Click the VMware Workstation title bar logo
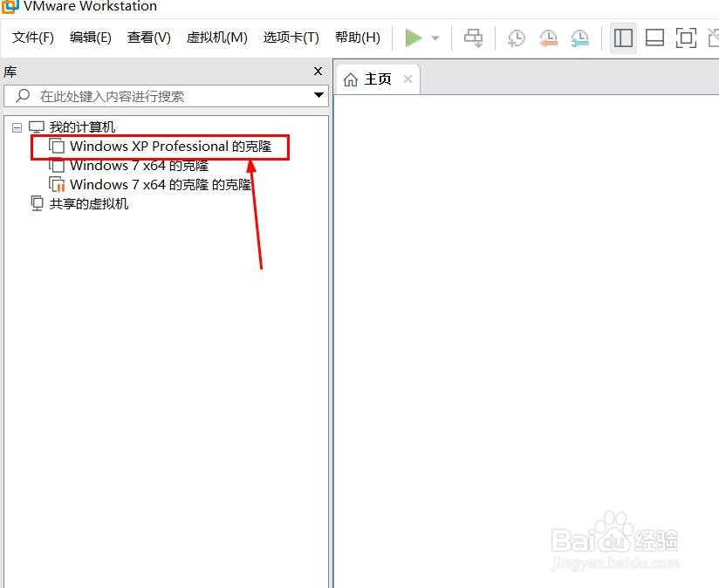The width and height of the screenshot is (719, 588). (10, 6)
